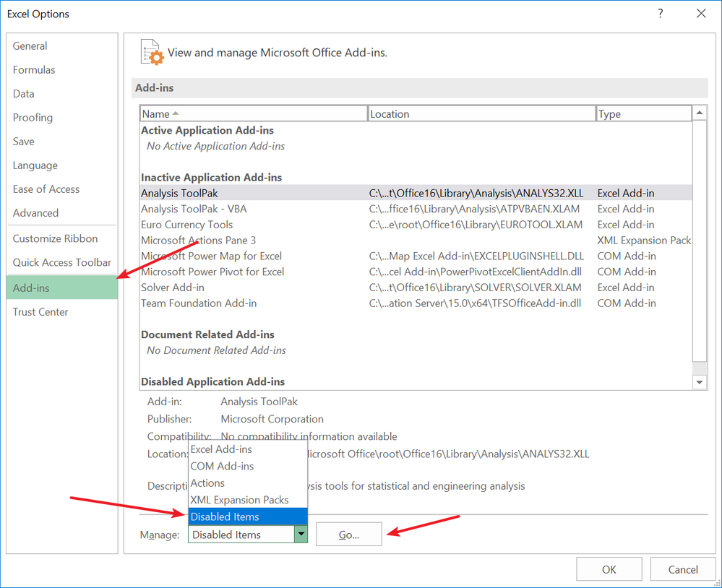Select Analysis ToolPak - VBA add-in
The width and height of the screenshot is (722, 588).
416,209
